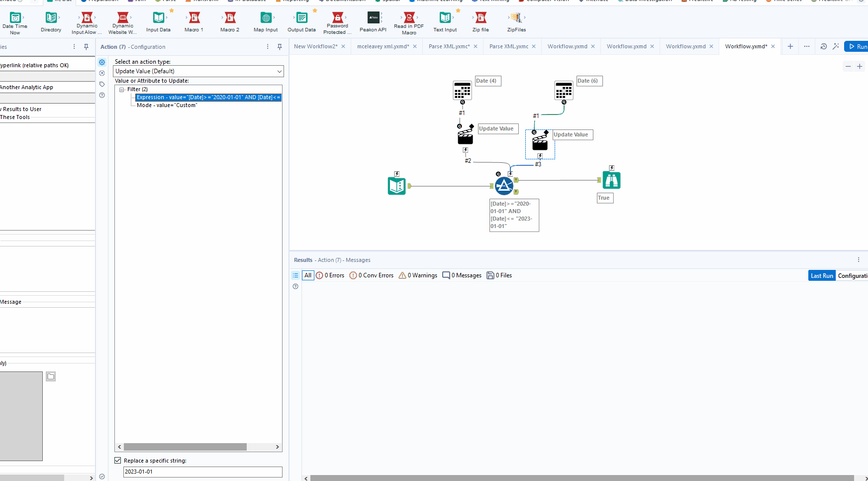Open the Directory tool icon

tap(51, 18)
